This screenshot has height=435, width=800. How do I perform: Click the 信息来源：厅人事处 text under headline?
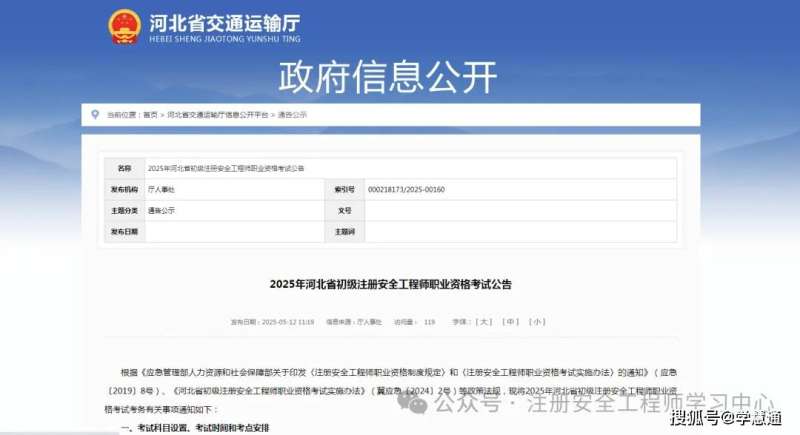tap(354, 322)
